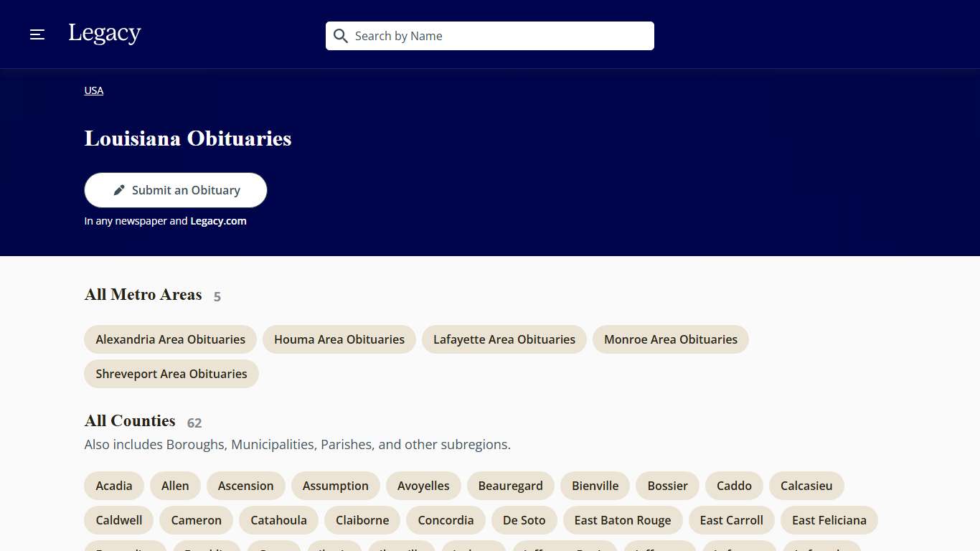Choose Shreveport Area Obituaries
Screen dimensions: 980x551
[171, 374]
